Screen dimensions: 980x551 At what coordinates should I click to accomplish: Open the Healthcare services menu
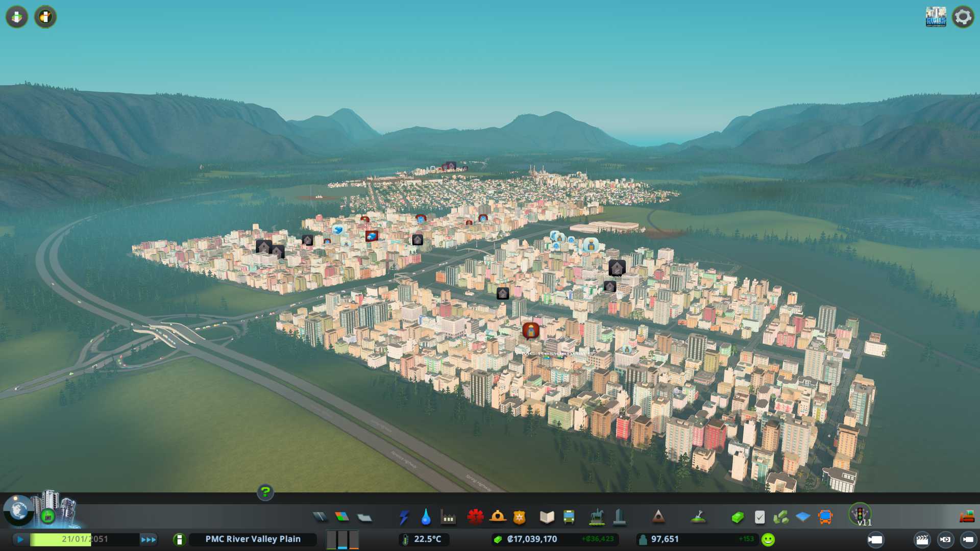click(475, 517)
